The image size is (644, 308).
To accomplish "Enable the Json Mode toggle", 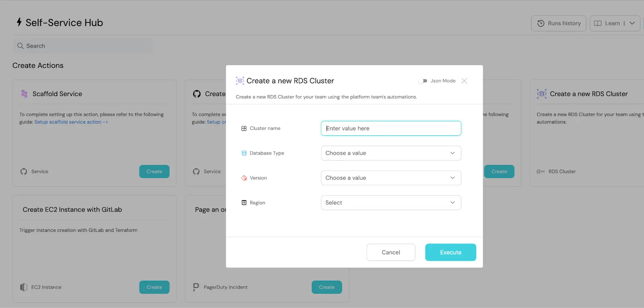I will pos(423,81).
